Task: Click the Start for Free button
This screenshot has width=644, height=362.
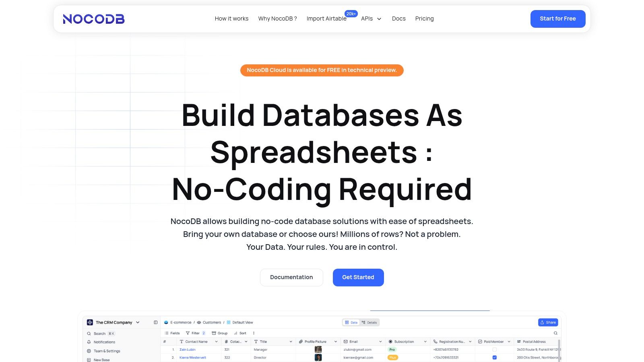Action: point(558,19)
